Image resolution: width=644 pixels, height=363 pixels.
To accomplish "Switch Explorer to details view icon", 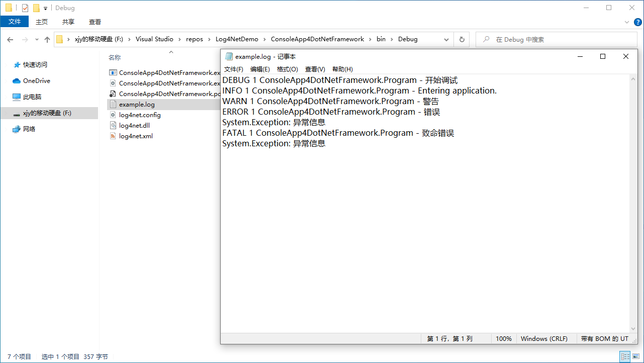I will 625,356.
